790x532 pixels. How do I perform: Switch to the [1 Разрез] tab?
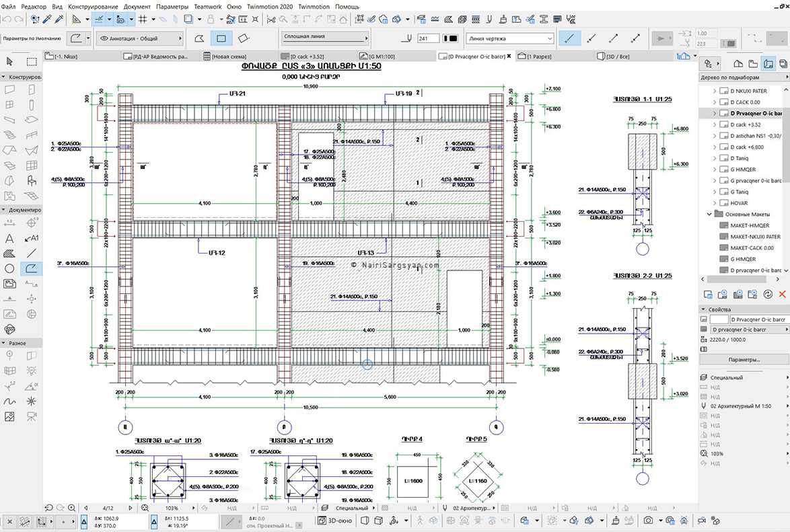(x=539, y=56)
